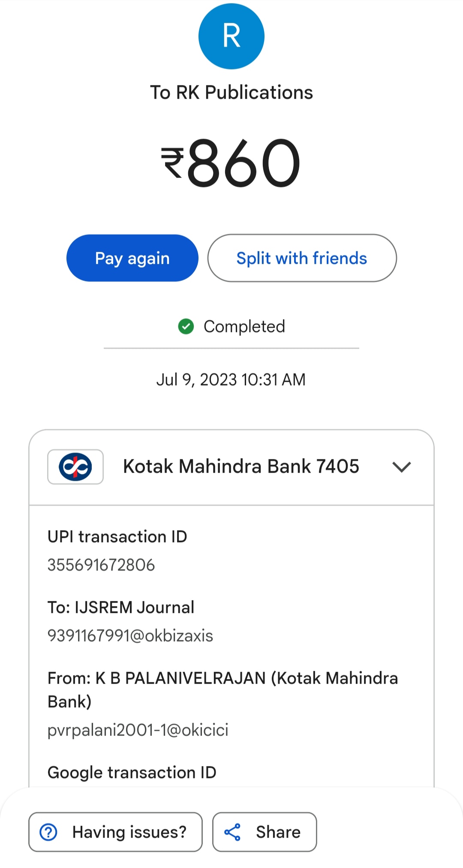Viewport: 463px width, 868px height.
Task: Select the 9391167991@okbizaxis UPI address
Action: (x=130, y=636)
